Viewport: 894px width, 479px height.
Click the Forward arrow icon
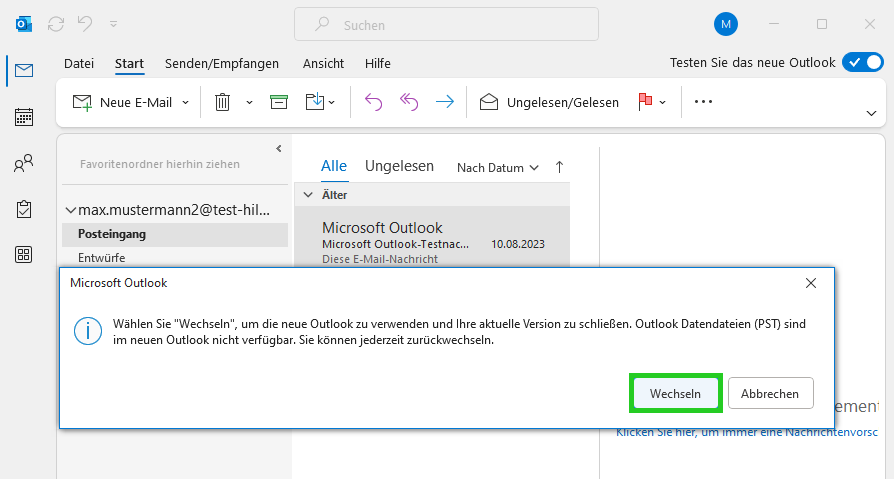click(445, 103)
